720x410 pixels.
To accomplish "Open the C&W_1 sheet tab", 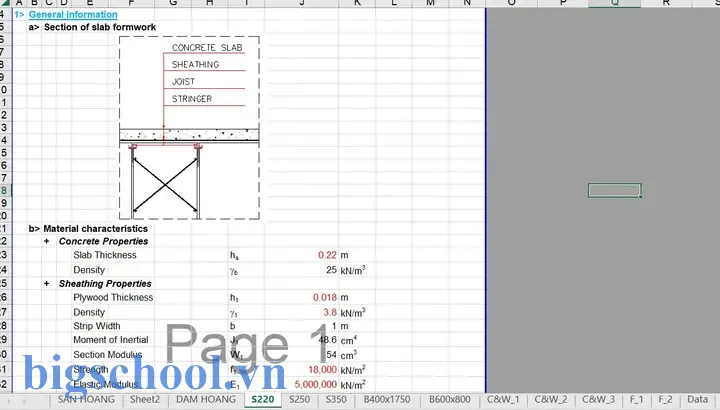I will [503, 399].
